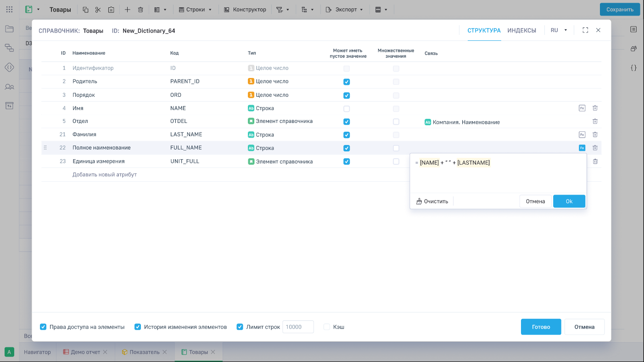The width and height of the screenshot is (644, 362).
Task: Disable История изменения элементов checkbox
Action: pyautogui.click(x=138, y=327)
